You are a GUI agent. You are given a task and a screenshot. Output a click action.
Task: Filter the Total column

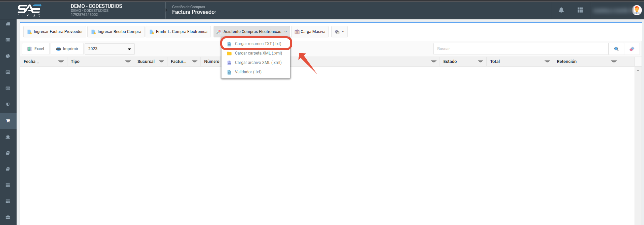tap(547, 62)
